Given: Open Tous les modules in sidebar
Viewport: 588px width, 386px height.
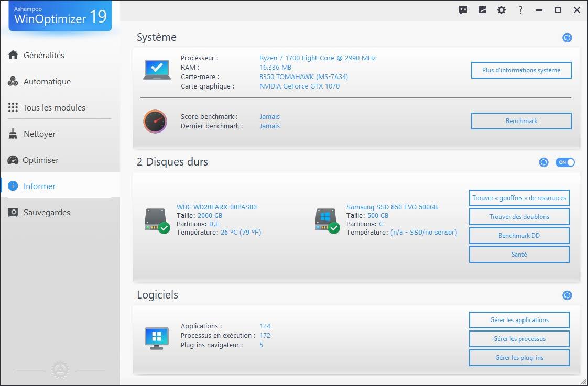Looking at the screenshot, I should point(60,107).
